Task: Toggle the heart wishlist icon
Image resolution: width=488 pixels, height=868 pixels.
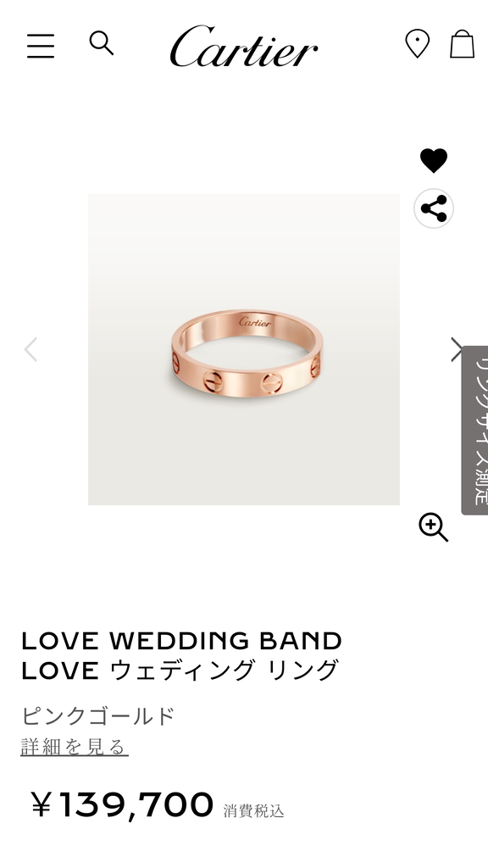Action: click(434, 160)
